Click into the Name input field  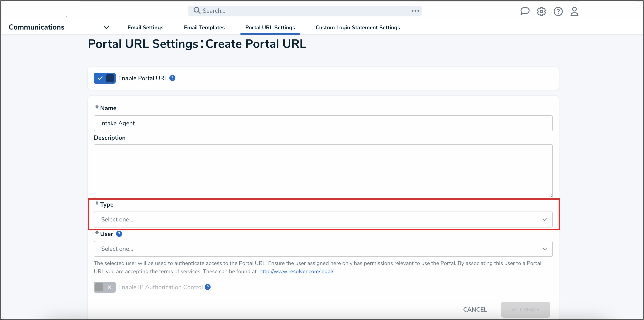pos(323,123)
